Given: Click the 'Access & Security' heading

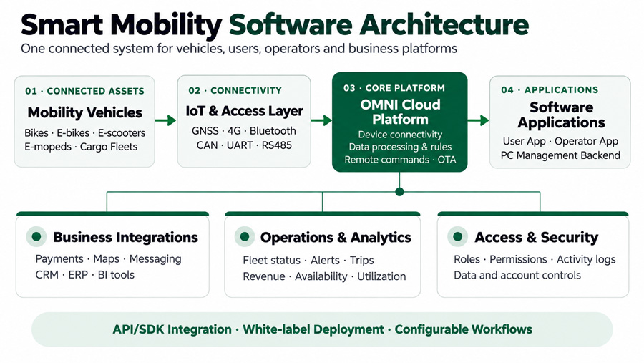Looking at the screenshot, I should tap(537, 237).
